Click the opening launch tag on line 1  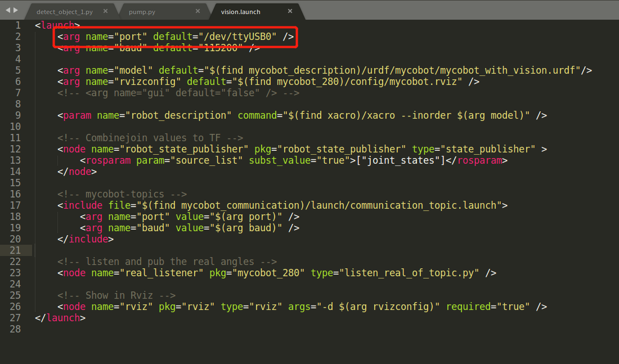(x=57, y=25)
